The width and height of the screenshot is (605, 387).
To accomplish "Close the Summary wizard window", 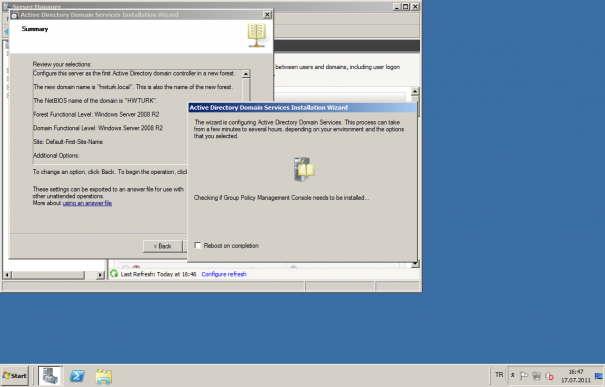I will click(x=267, y=15).
